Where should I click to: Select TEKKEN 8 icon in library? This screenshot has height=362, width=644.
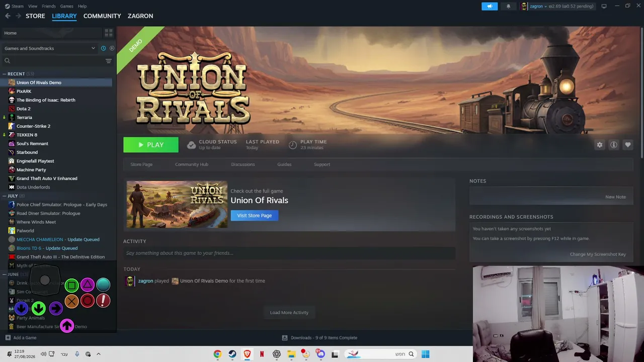coord(12,135)
